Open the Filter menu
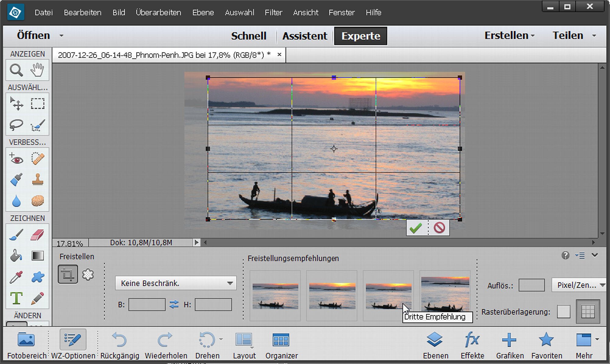The image size is (610, 364). pyautogui.click(x=273, y=12)
